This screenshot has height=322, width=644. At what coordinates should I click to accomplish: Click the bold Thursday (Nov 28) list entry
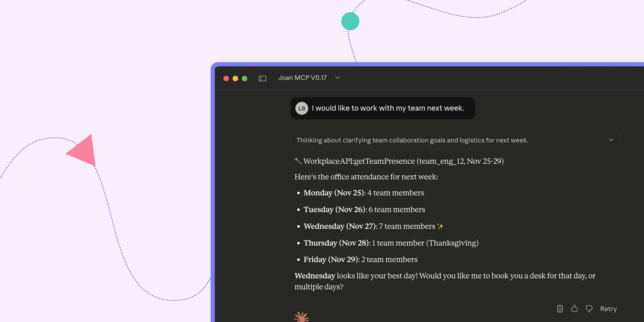point(336,243)
